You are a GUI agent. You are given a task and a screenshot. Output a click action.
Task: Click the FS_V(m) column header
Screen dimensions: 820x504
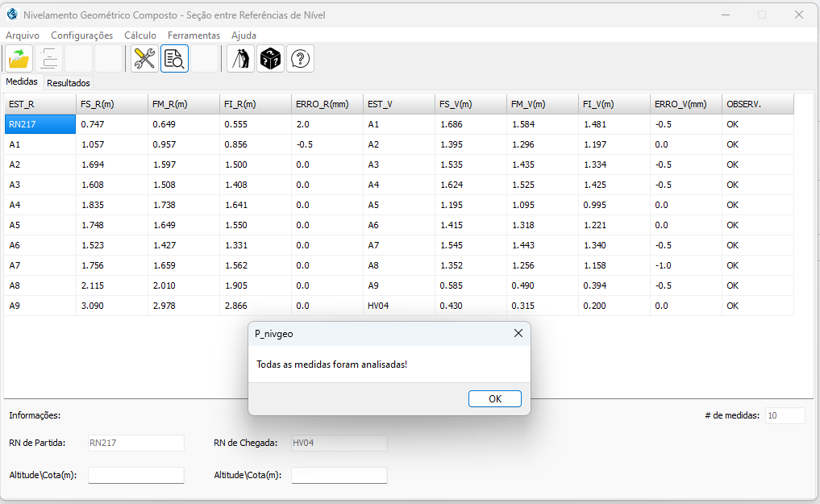click(471, 104)
